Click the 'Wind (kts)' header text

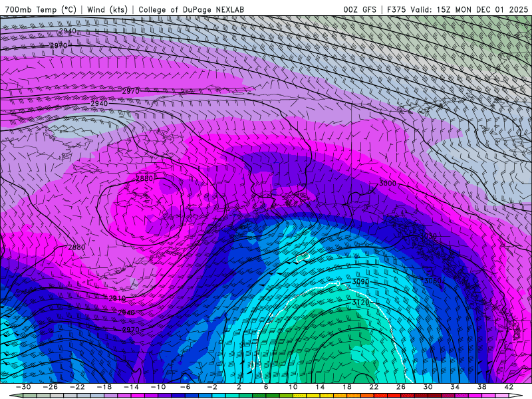click(107, 9)
